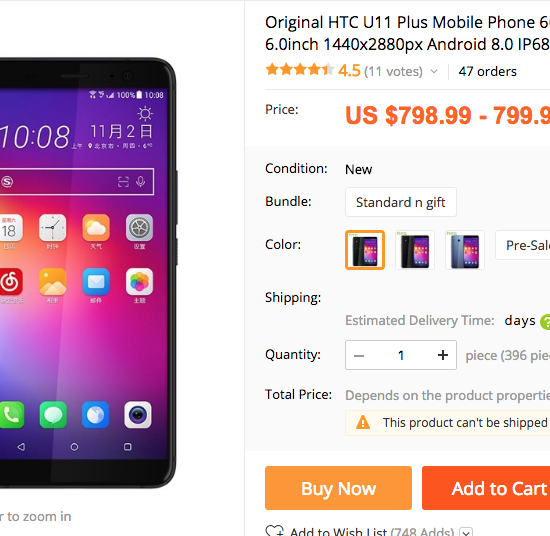Click the orange warning triangle icon

tap(363, 422)
